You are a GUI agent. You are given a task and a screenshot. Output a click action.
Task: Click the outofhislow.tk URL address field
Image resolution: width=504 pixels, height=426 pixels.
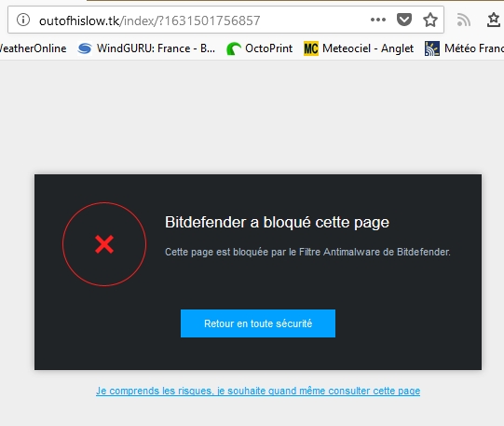[202, 21]
